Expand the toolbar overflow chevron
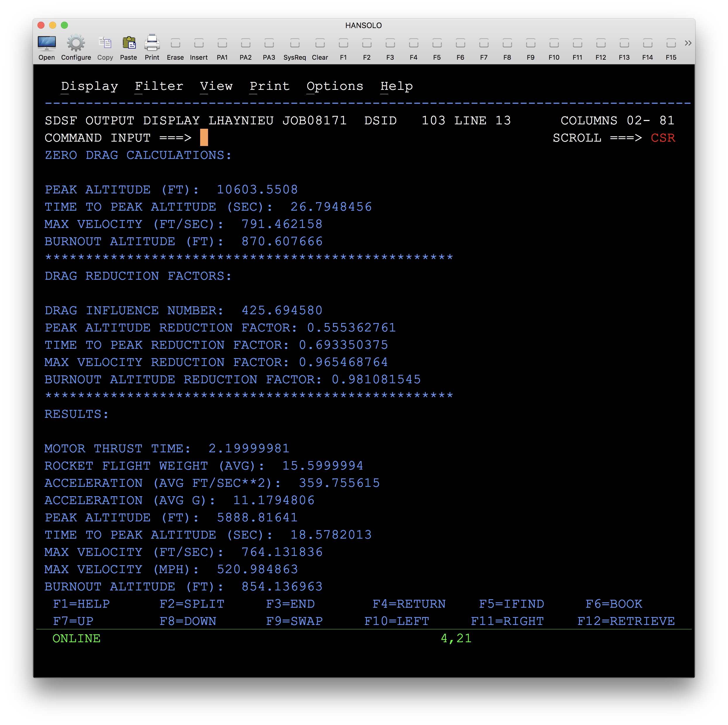The height and width of the screenshot is (725, 728). (x=688, y=43)
